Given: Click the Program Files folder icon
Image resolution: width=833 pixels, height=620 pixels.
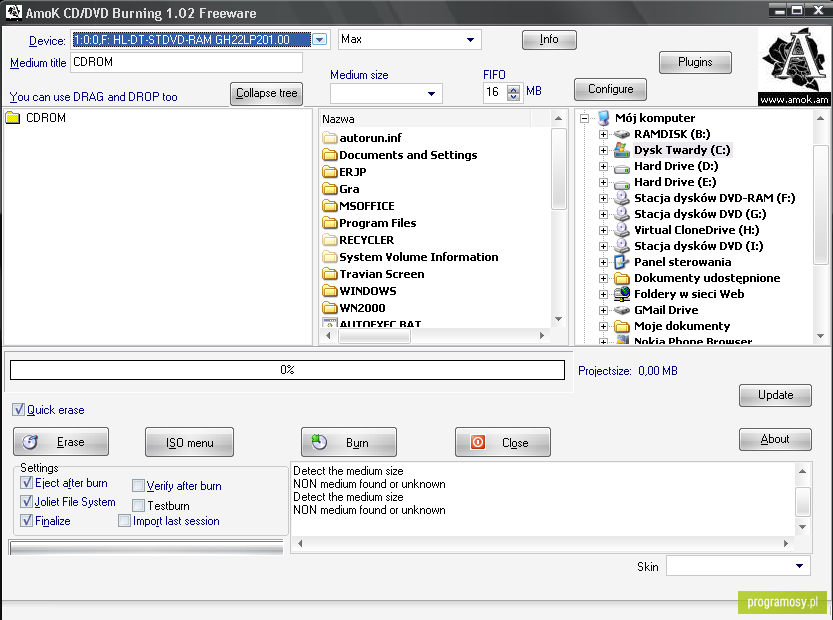Looking at the screenshot, I should [x=330, y=223].
